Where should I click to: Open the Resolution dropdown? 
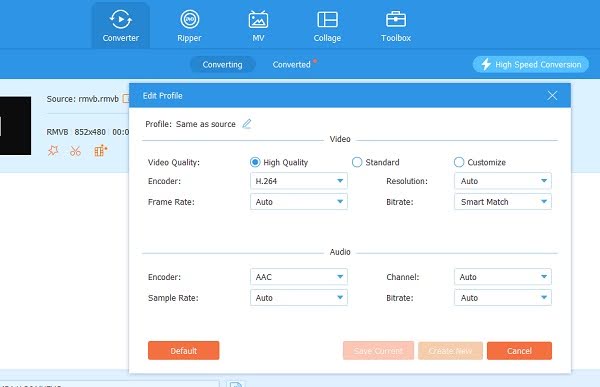tap(503, 181)
